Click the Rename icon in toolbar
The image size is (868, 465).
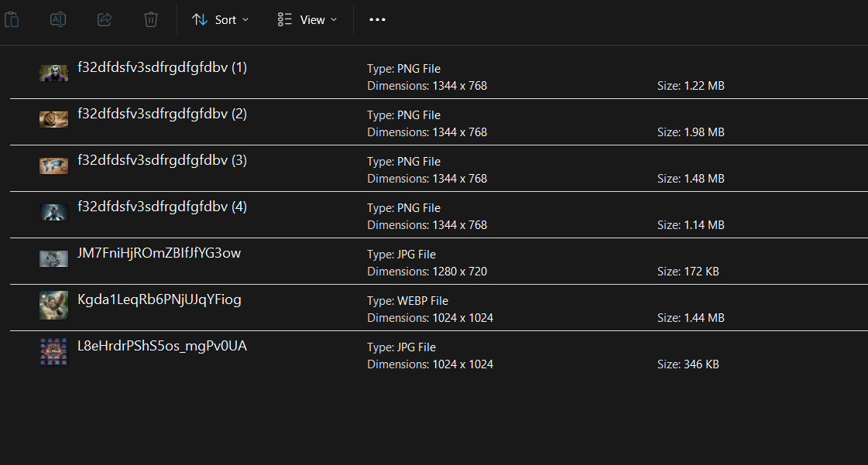tap(58, 20)
